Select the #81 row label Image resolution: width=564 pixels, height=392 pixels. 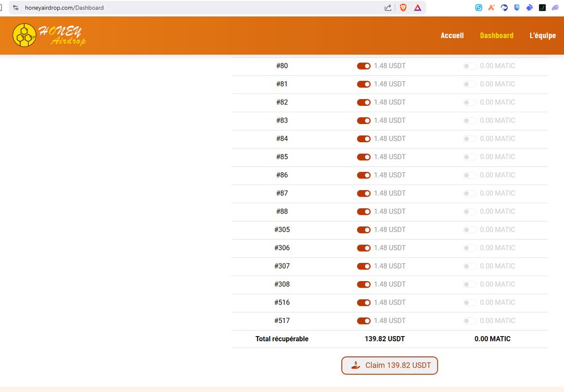(282, 84)
